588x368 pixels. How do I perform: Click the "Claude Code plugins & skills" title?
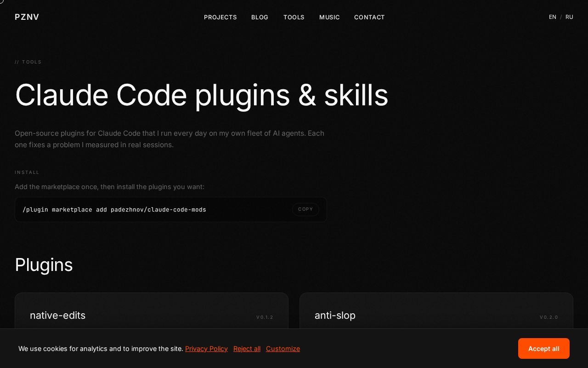pos(202,95)
